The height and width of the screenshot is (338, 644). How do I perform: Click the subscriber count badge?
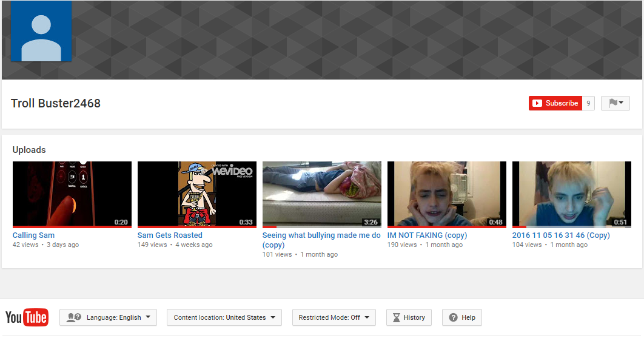point(588,103)
